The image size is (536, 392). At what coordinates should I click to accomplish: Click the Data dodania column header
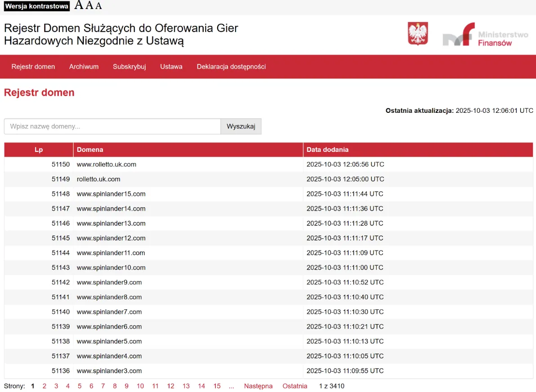pyautogui.click(x=327, y=150)
